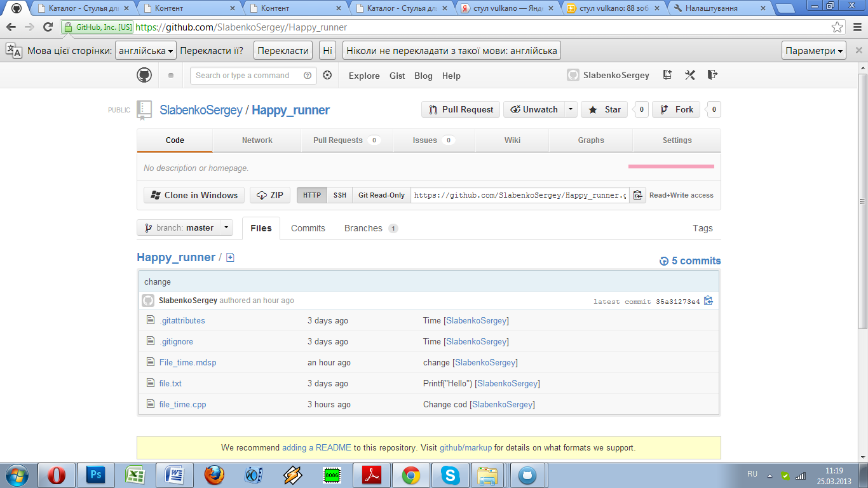Open Firefox from the taskbar
Image resolution: width=868 pixels, height=488 pixels.
pyautogui.click(x=214, y=475)
